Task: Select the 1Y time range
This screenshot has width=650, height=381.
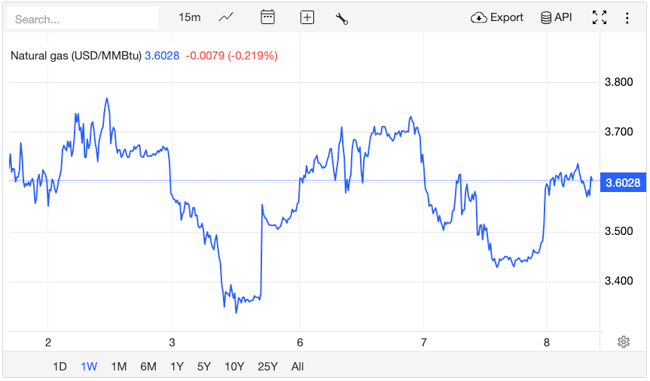Action: coord(177,366)
